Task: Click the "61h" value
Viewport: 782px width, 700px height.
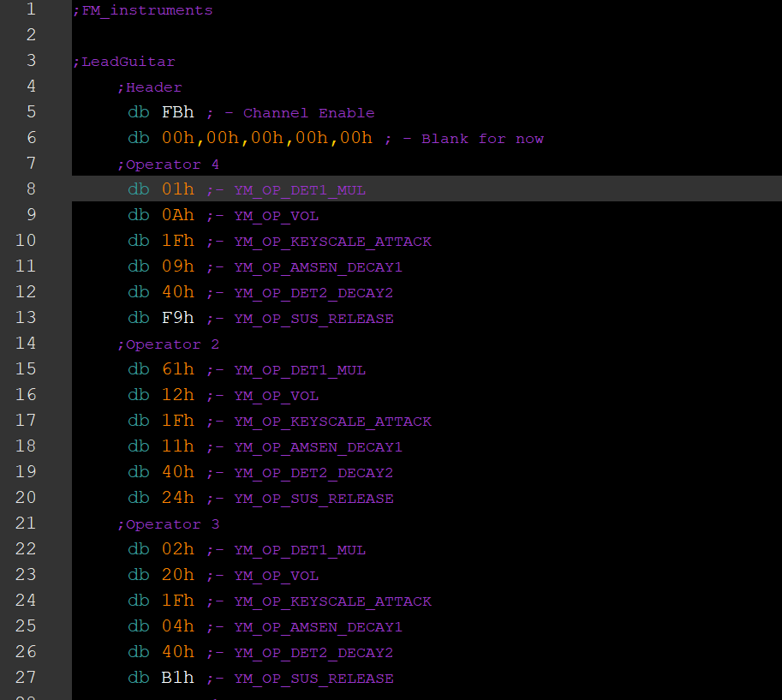Action: [x=177, y=369]
